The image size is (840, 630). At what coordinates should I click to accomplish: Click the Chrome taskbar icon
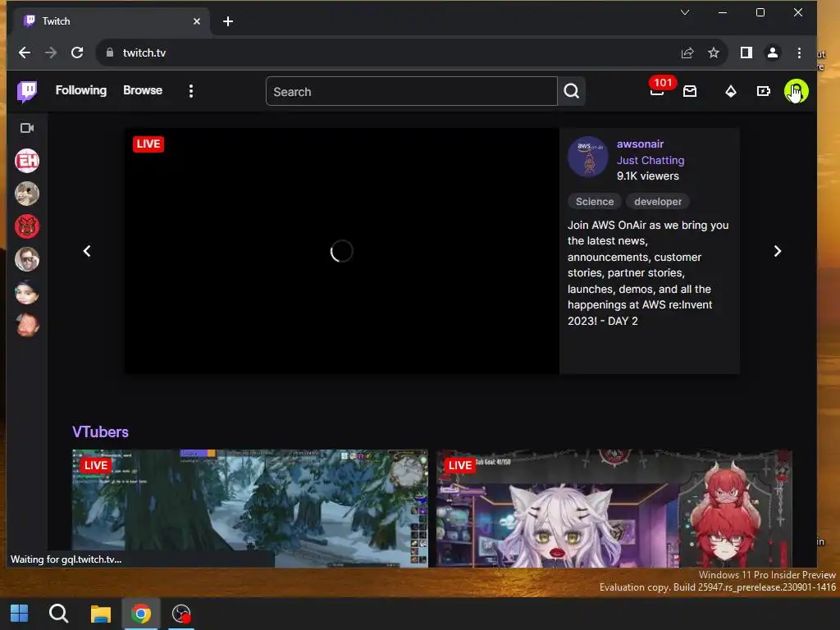(x=141, y=614)
